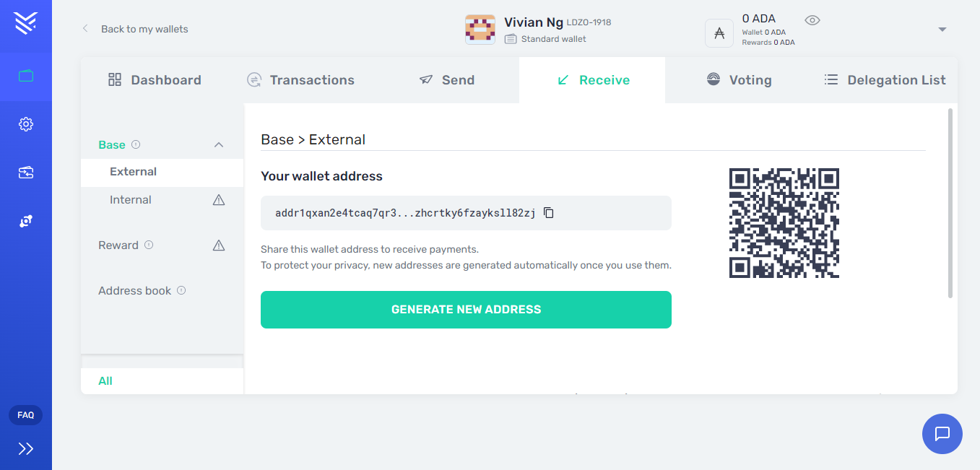
Task: Copy the wallet address
Action: [x=549, y=213]
